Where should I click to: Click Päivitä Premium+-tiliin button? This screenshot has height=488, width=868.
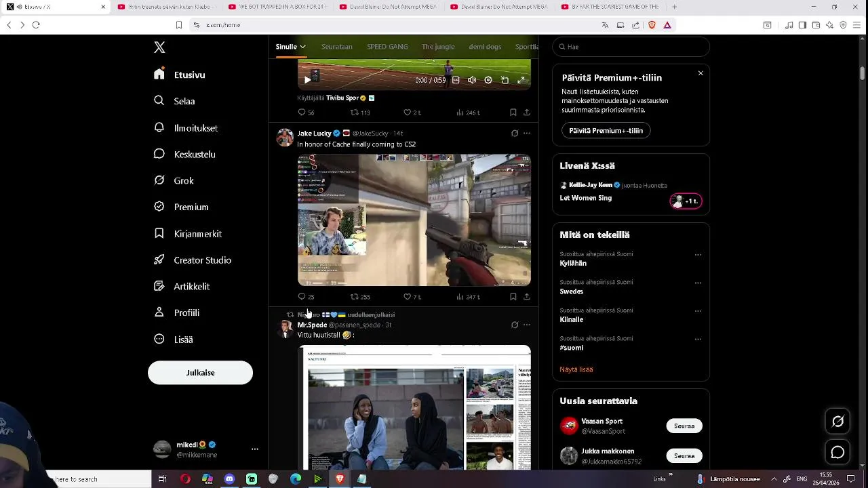(606, 131)
